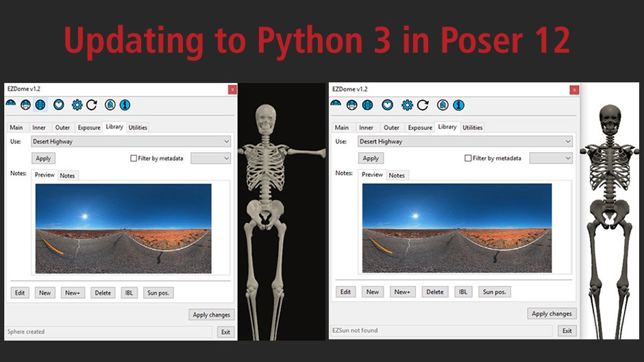Switch to Exposure tab in left window
644x362 pixels.
(x=89, y=128)
